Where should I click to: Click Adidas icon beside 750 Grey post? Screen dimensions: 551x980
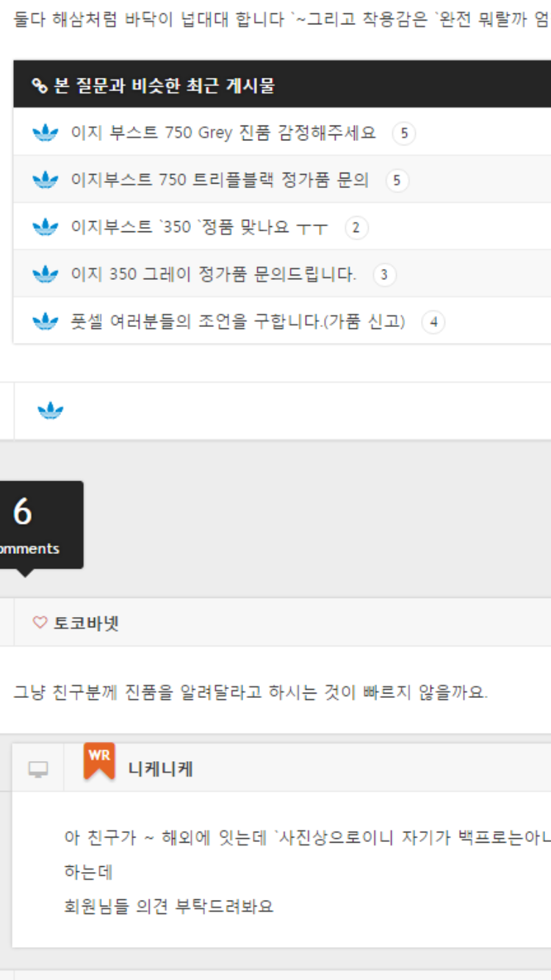tap(46, 133)
